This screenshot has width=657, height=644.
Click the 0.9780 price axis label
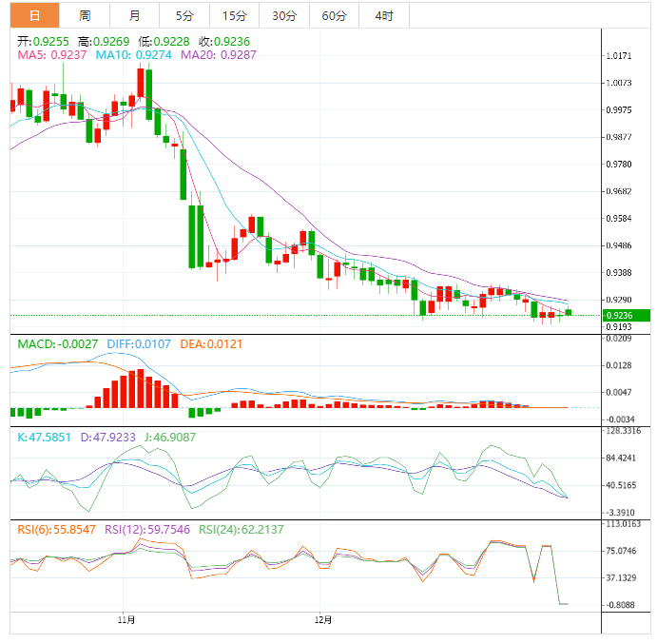[618, 165]
